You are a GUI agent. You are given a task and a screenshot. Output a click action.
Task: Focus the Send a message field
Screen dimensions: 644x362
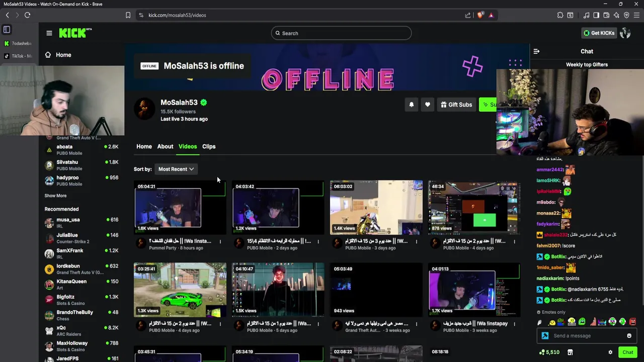[587, 336]
